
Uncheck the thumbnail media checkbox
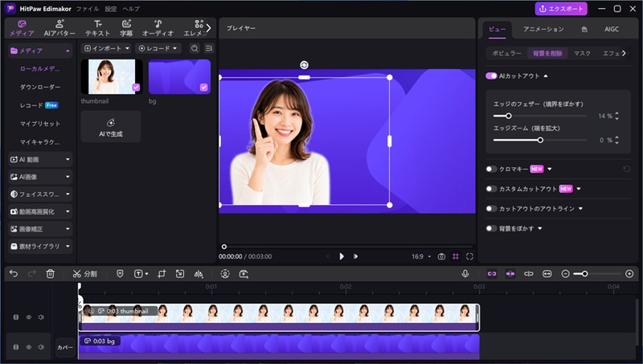[136, 87]
